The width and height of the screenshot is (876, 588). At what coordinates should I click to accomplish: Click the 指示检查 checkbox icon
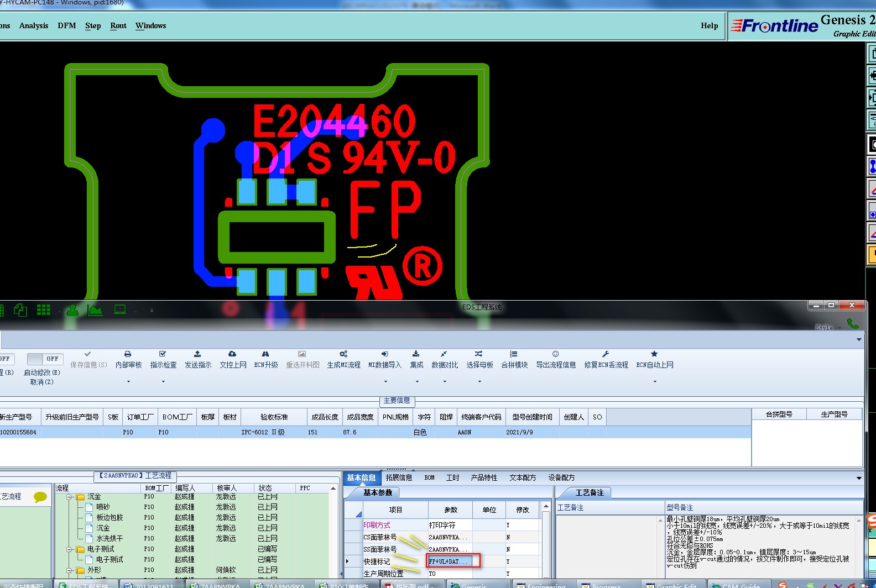click(163, 354)
